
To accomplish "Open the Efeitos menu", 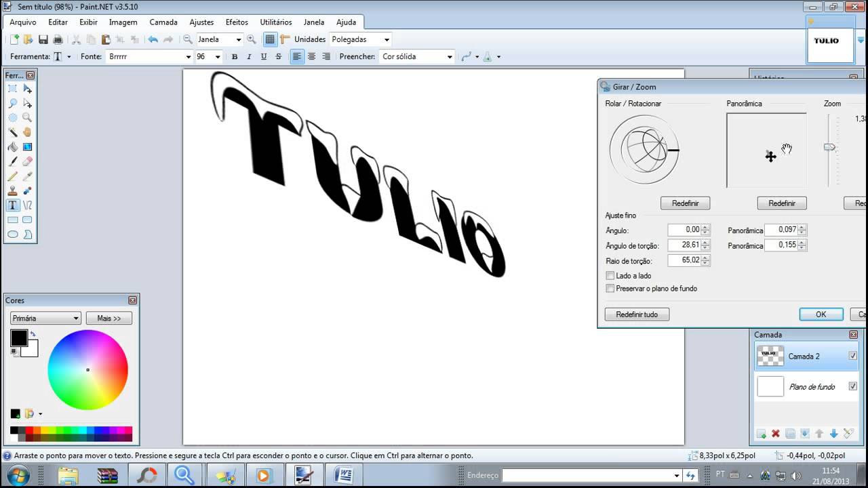I will point(237,22).
